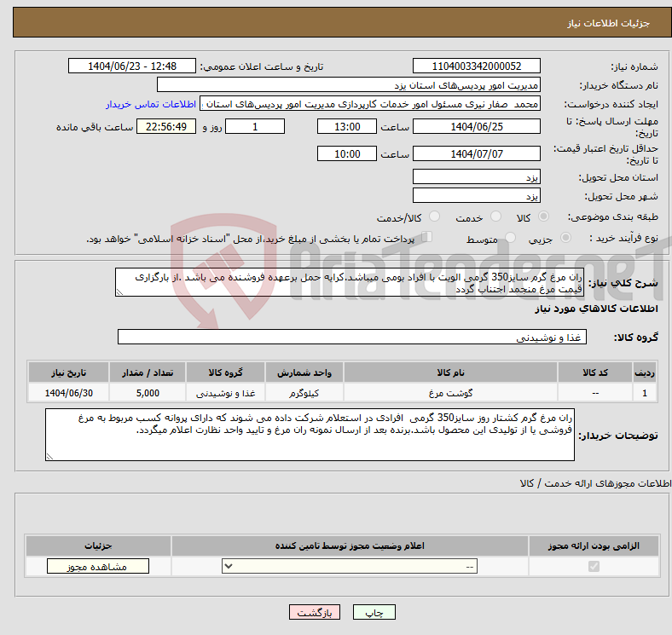The image size is (672, 635).
Task: Click the جزئیات column header in license table
Action: [x=98, y=546]
